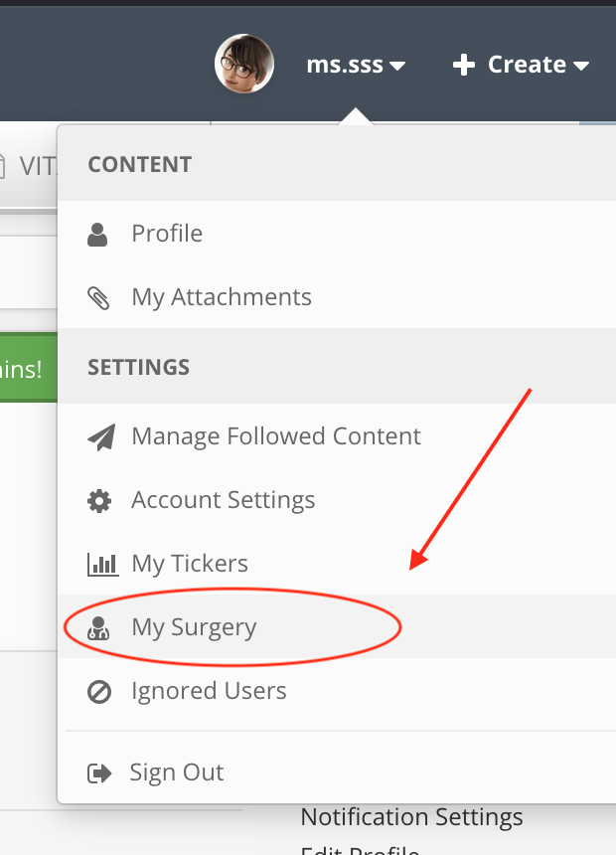Expand the Create dropdown menu
Viewport: 616px width, 855px height.
tap(521, 65)
